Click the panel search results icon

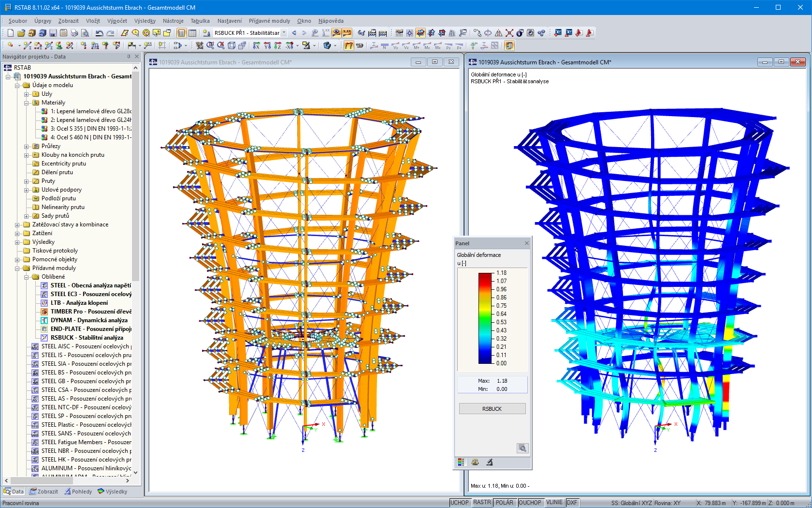(522, 448)
